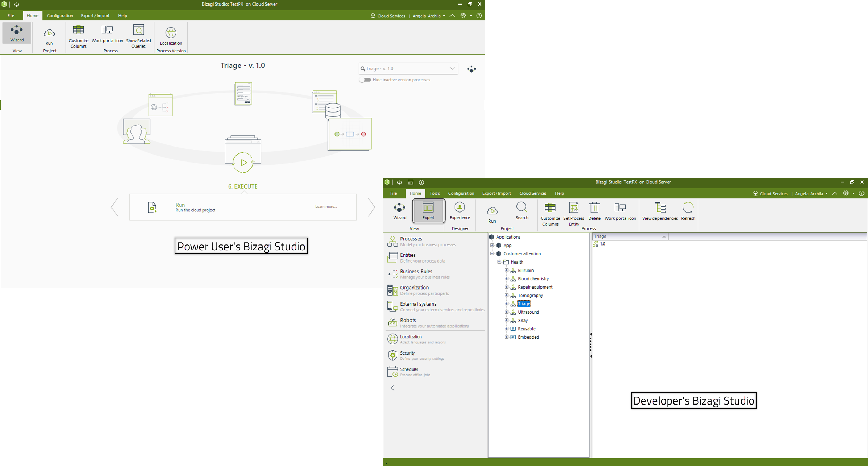The image size is (868, 466).
Task: Open Help tab in Developer's Studio
Action: (559, 193)
